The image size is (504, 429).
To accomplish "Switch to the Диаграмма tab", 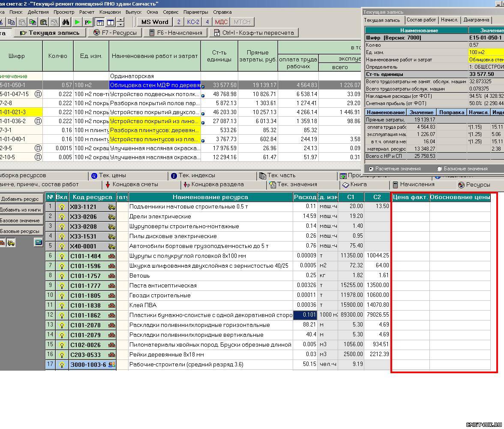I will tap(476, 20).
